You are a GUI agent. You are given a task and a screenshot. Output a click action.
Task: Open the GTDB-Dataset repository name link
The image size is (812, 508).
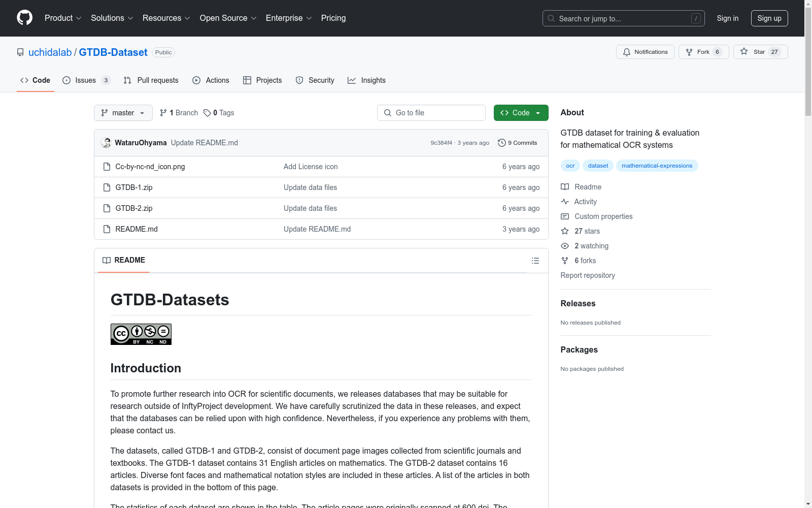113,52
